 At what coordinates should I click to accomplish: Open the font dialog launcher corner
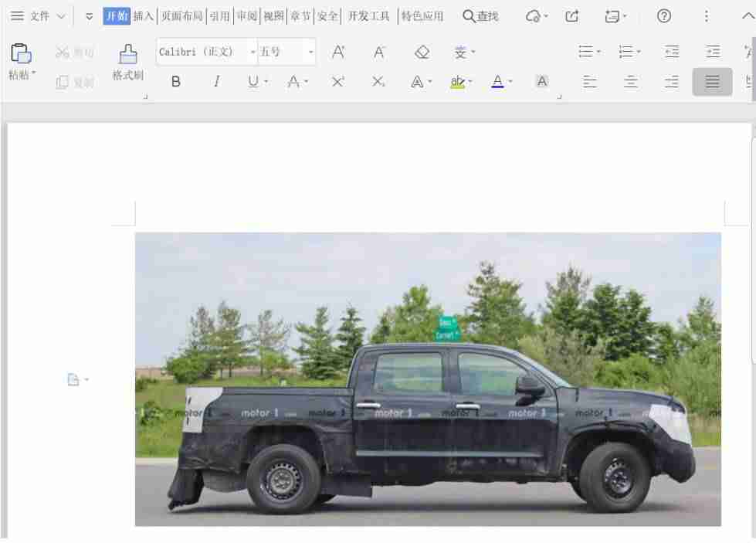click(559, 97)
